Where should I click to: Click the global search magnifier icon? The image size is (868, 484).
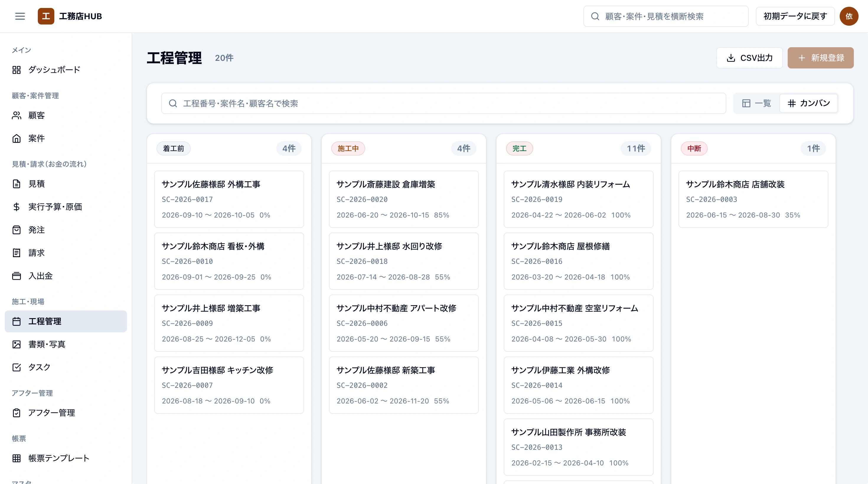point(595,16)
